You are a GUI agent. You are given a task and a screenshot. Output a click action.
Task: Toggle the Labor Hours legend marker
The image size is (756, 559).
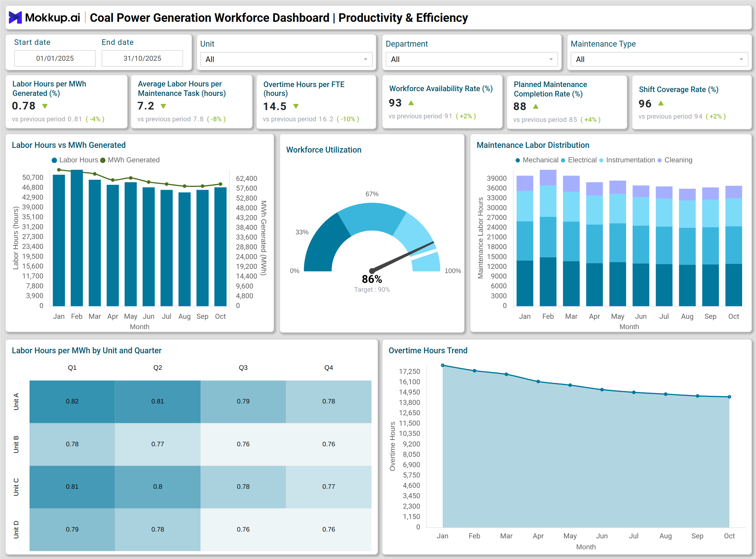coord(54,160)
